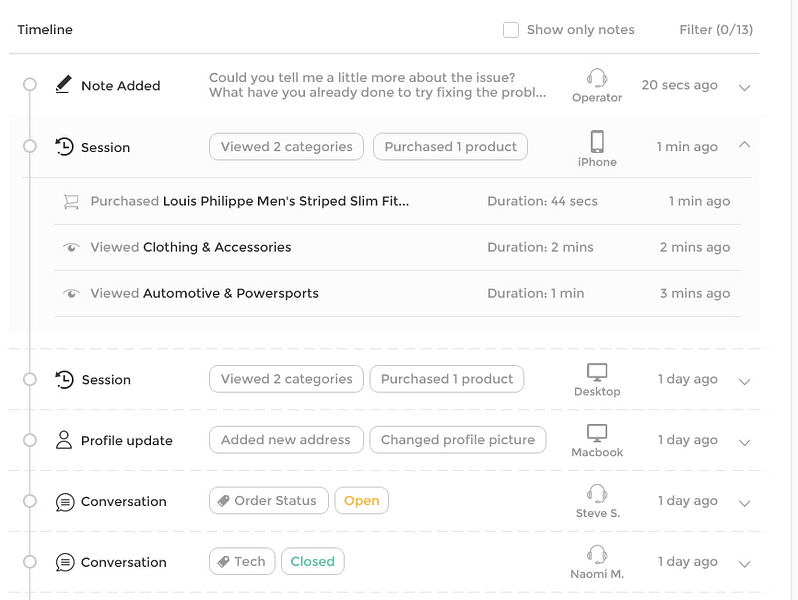Open the Automotive & Powersports category link

click(231, 294)
